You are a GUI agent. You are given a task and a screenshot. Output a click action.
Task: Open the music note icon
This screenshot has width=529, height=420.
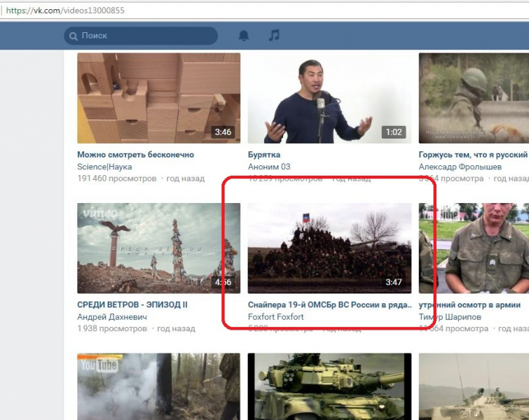(274, 36)
